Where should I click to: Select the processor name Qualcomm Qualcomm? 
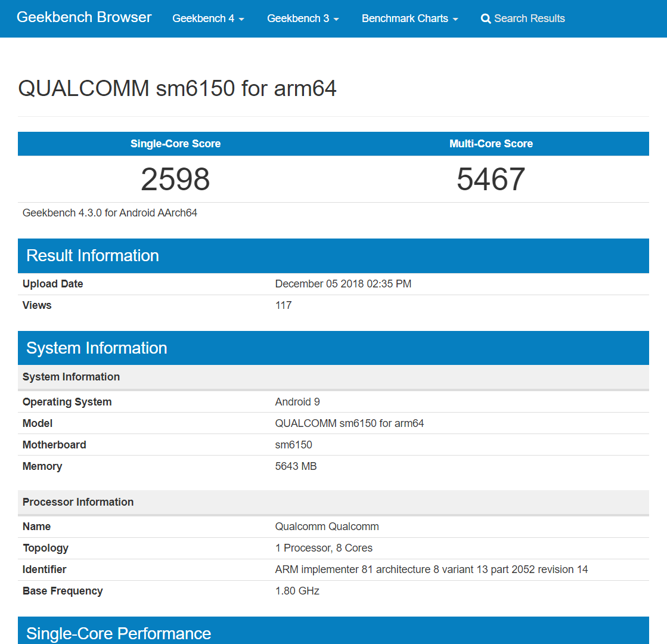(327, 527)
